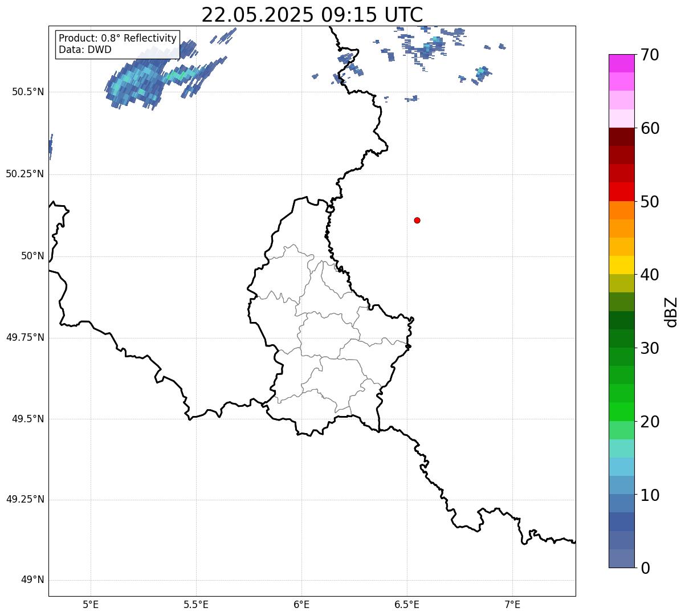
Task: Click the '6.5°E' longitude label
Action: [x=407, y=604]
